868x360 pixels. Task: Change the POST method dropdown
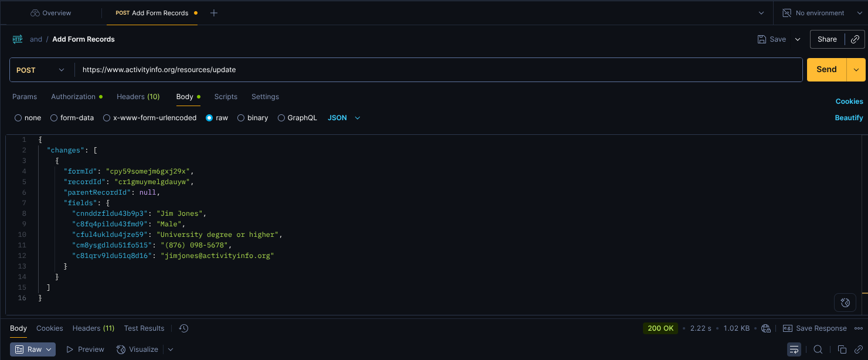tap(41, 70)
